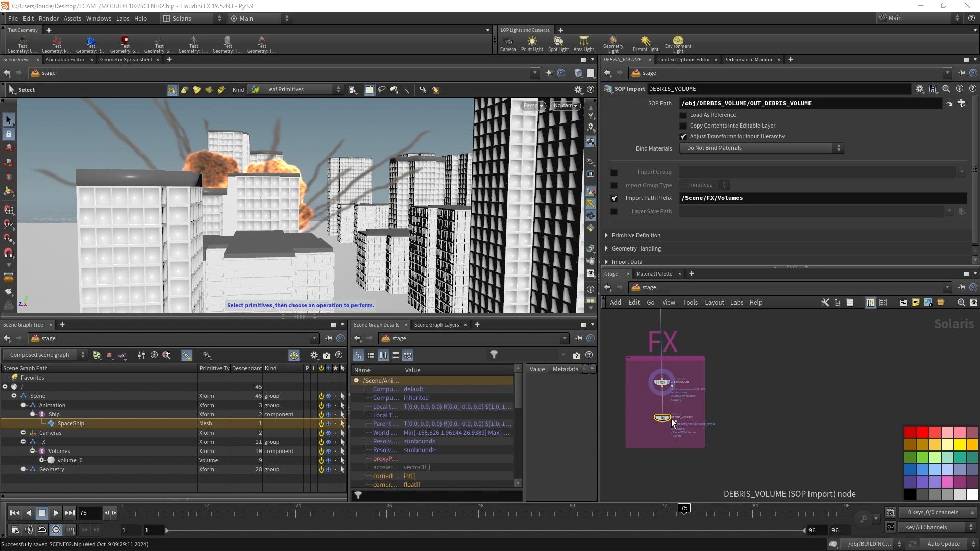This screenshot has height=551, width=980.
Task: Select the SpaceShip entry in the Scene Graph Tree
Action: tap(70, 423)
